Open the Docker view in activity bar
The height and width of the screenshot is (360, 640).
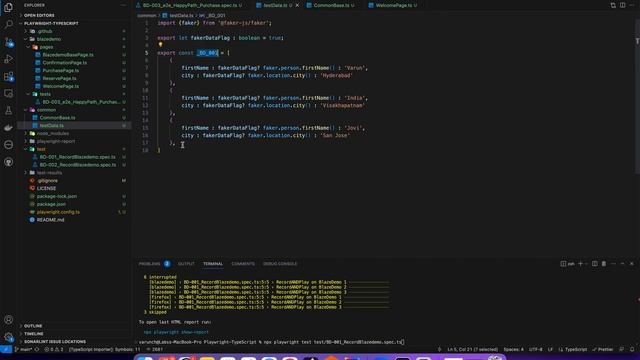[x=8, y=128]
